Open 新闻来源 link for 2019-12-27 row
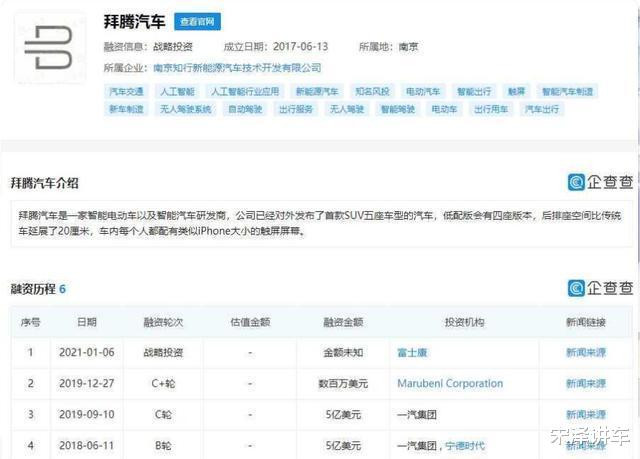This screenshot has width=640, height=459. 586,384
